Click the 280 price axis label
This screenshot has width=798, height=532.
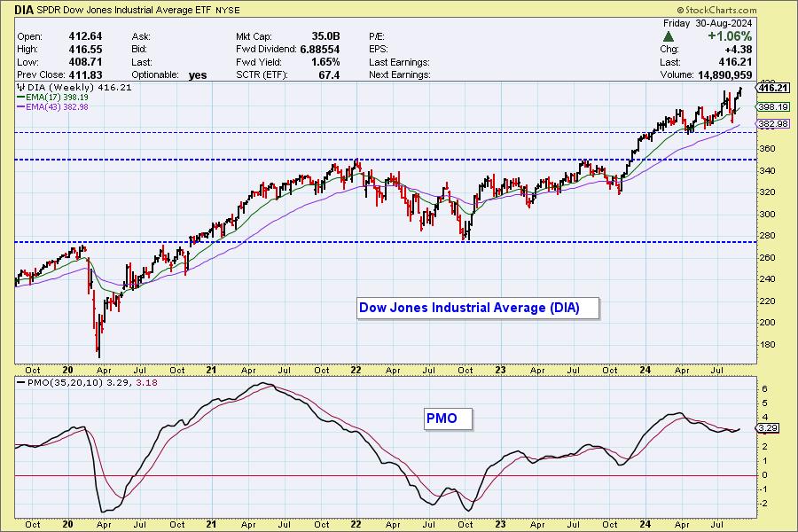click(768, 235)
